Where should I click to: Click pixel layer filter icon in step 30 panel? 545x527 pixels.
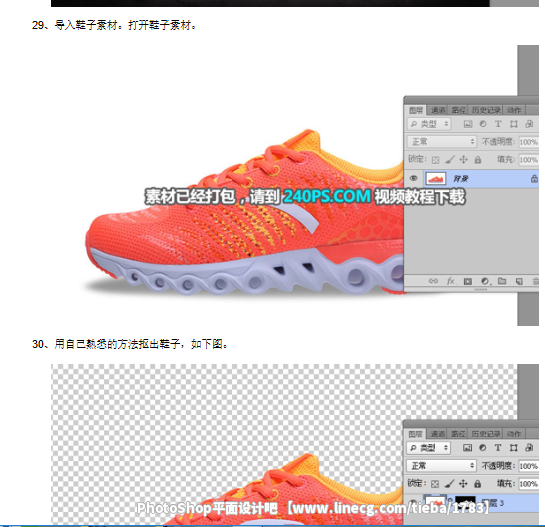tap(467, 448)
